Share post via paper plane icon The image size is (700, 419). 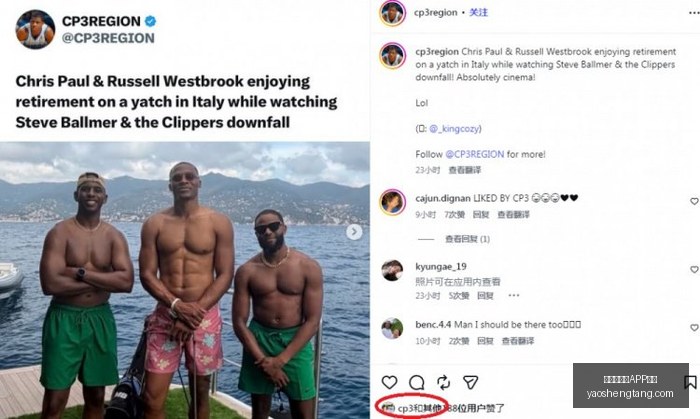tap(471, 382)
